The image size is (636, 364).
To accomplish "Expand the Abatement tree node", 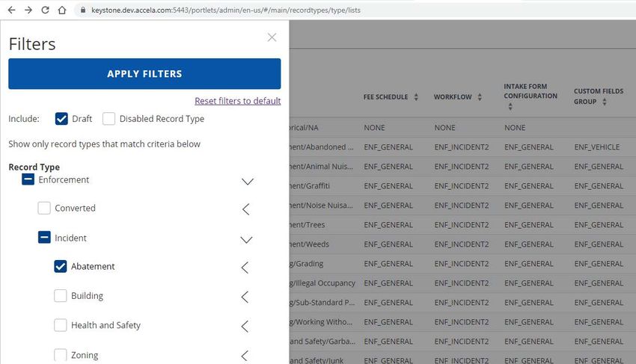I will click(x=245, y=268).
